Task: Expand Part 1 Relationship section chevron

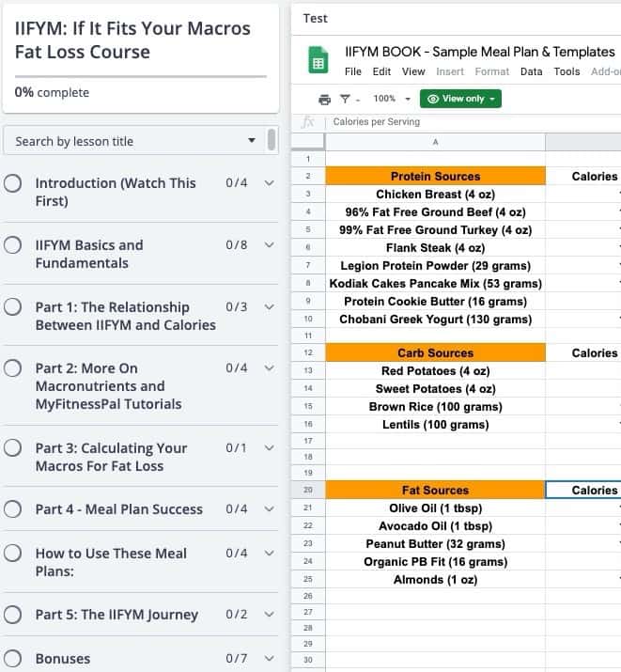Action: 270,306
